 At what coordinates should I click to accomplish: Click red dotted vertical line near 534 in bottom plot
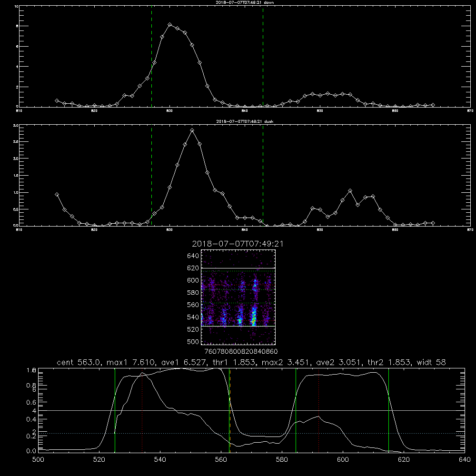click(142, 410)
